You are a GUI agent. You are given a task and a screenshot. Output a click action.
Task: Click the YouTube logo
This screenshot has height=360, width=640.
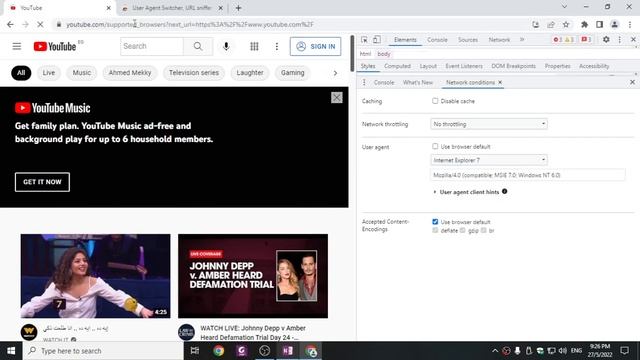pyautogui.click(x=55, y=46)
